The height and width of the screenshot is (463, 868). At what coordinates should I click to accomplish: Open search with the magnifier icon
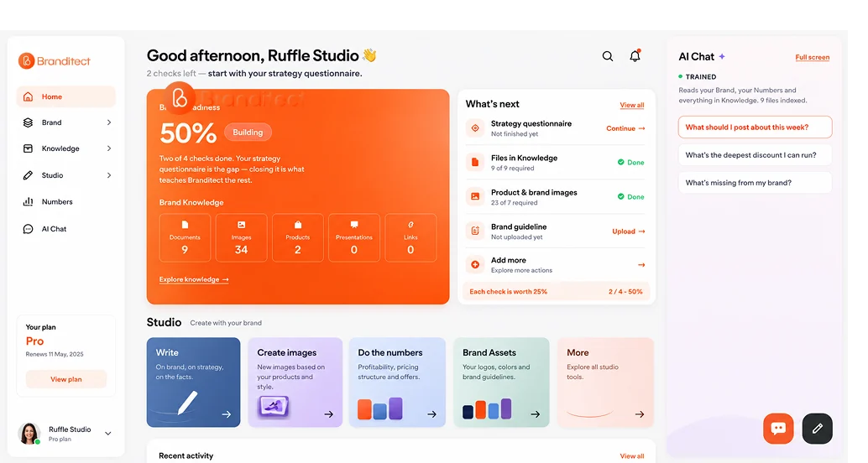click(607, 56)
